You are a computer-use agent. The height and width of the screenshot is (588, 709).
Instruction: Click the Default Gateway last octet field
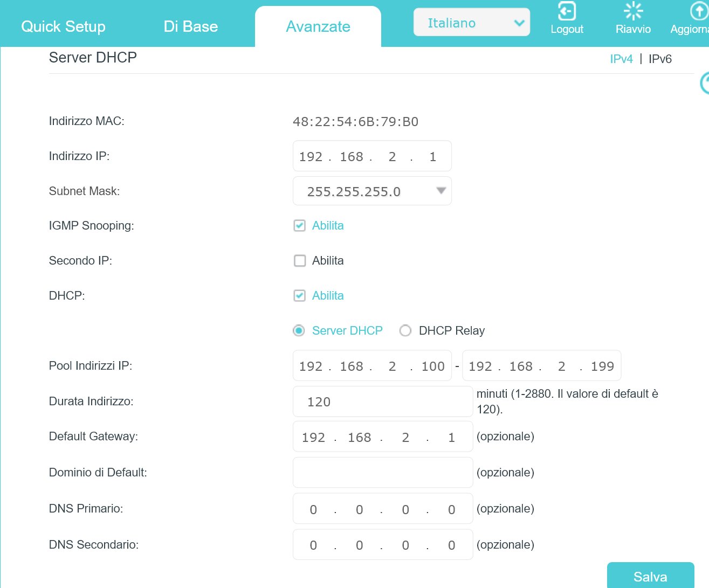point(451,438)
